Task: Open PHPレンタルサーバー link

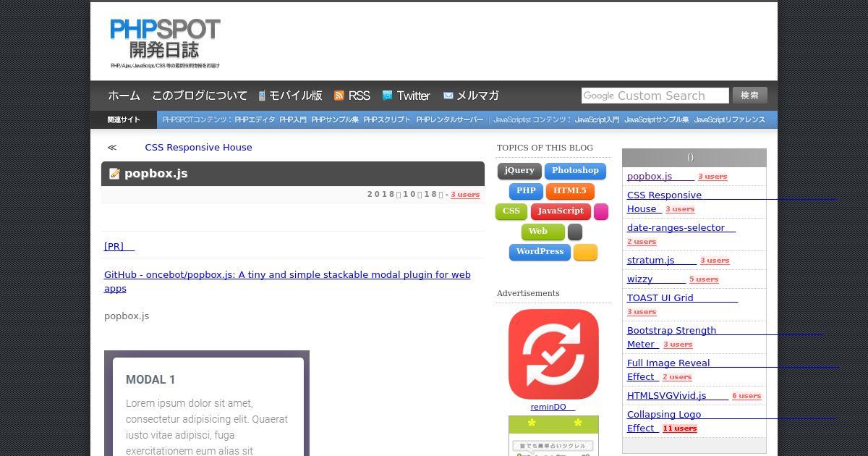Action: [450, 120]
